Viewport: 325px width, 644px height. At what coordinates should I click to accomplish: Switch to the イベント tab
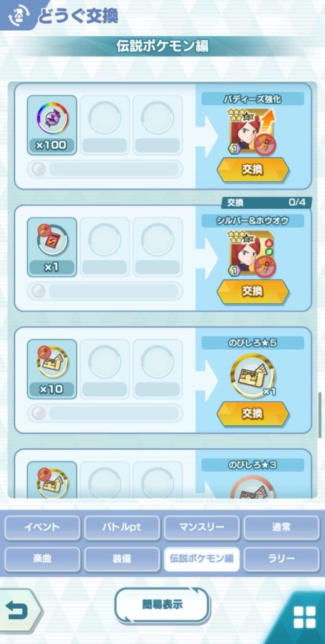pyautogui.click(x=42, y=528)
